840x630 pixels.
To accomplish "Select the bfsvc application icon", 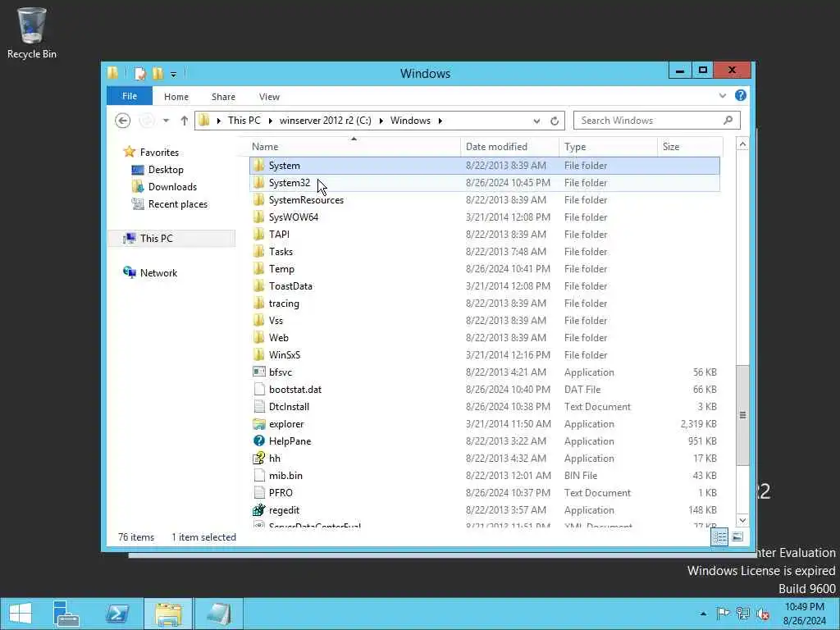I will [x=258, y=372].
